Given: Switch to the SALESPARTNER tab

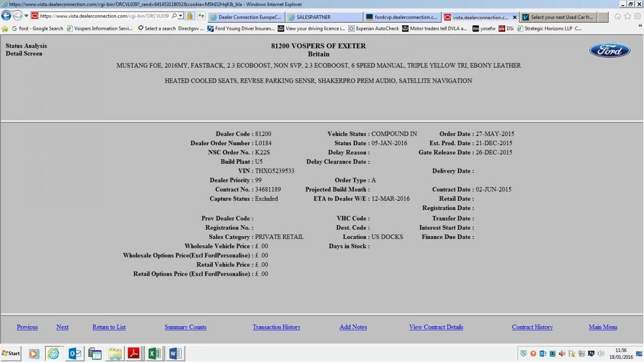Looking at the screenshot, I should [x=324, y=17].
